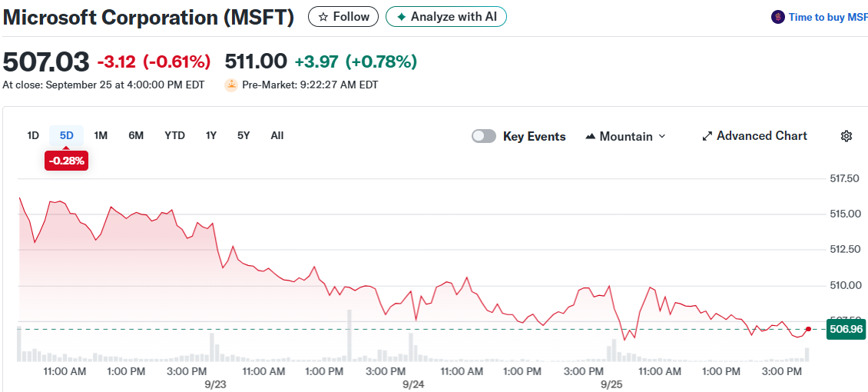This screenshot has width=868, height=392.
Task: Choose the YTD range tab
Action: coord(175,135)
